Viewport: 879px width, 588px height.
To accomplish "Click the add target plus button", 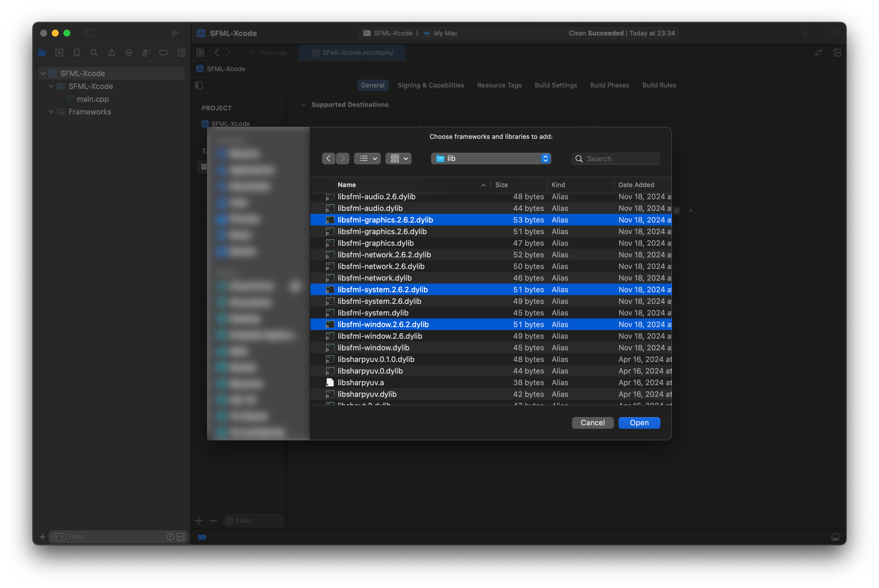I will 199,521.
